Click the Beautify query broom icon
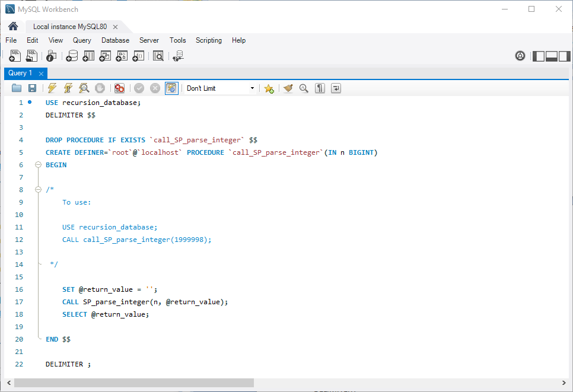Screen dimensions: 573x392 pyautogui.click(x=288, y=88)
